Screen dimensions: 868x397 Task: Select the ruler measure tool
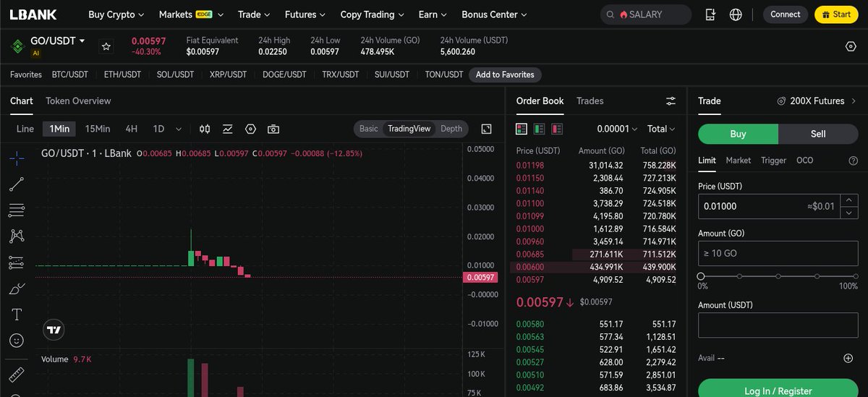[x=17, y=375]
